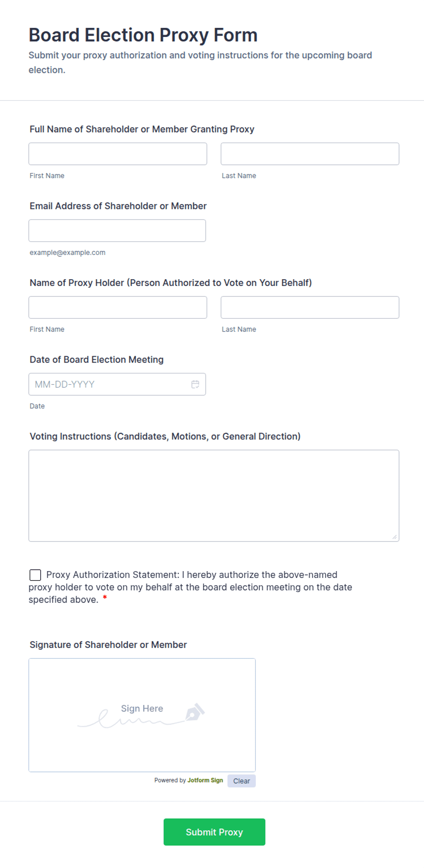Click the MM-DD-YYYY meeting date field

[x=117, y=384]
